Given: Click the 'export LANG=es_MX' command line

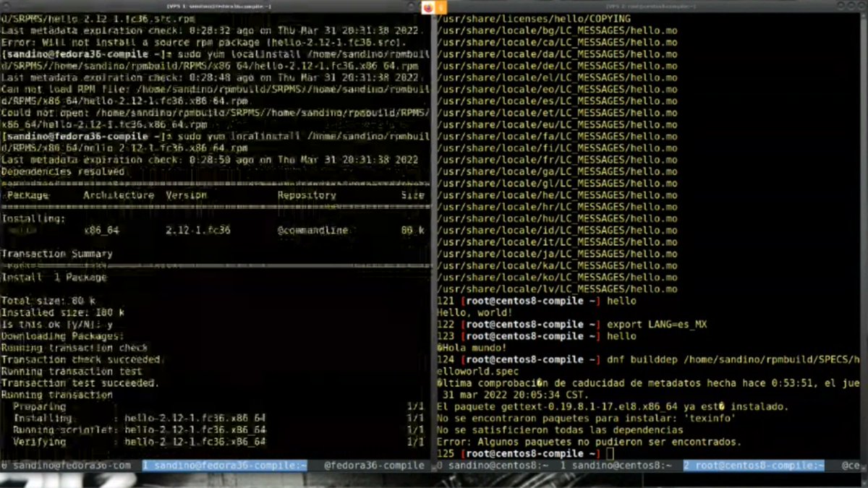Looking at the screenshot, I should 657,325.
